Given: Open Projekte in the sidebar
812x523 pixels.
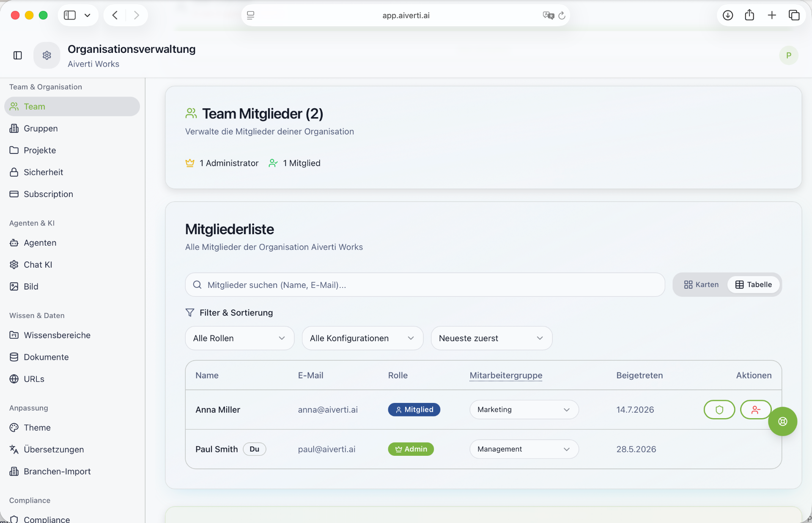Looking at the screenshot, I should click(x=72, y=150).
